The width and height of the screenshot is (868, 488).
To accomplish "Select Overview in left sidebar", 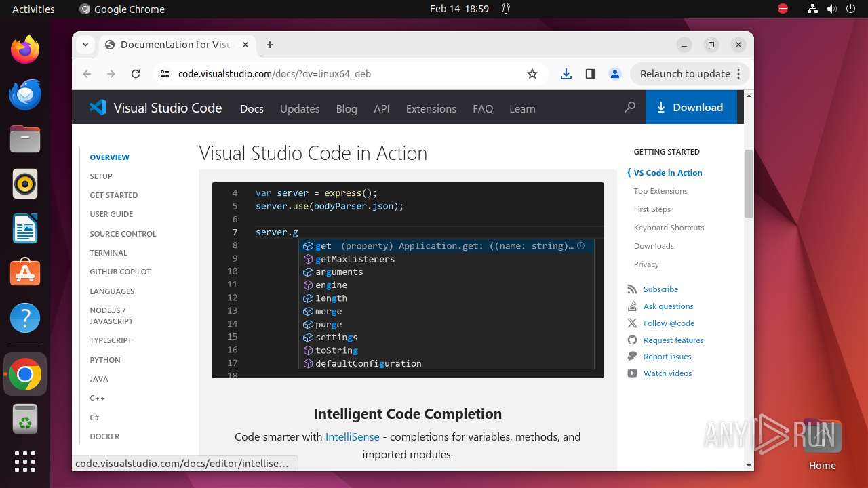I will (109, 157).
